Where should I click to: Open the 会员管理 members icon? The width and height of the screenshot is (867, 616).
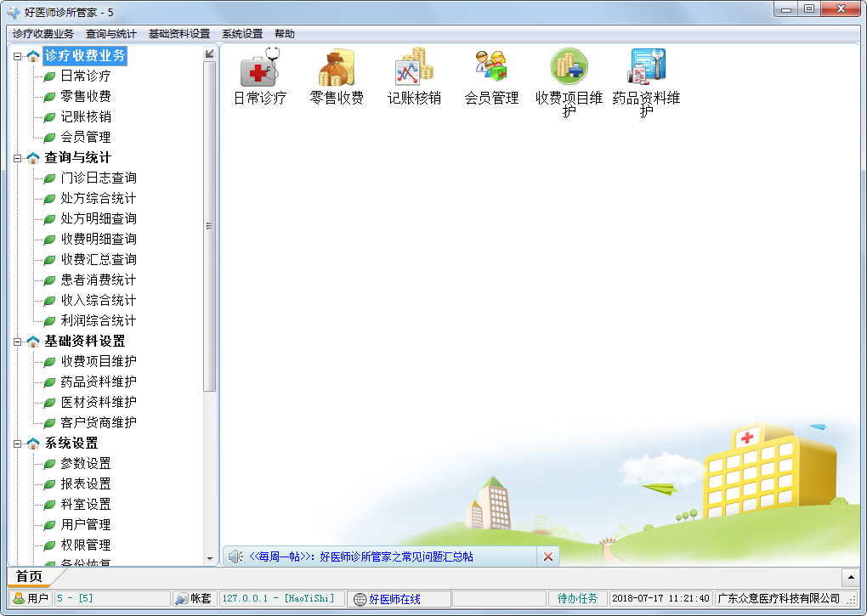coord(491,65)
